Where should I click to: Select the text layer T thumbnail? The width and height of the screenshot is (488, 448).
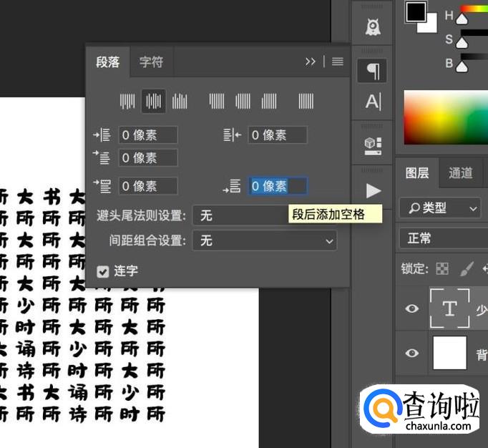tap(450, 308)
